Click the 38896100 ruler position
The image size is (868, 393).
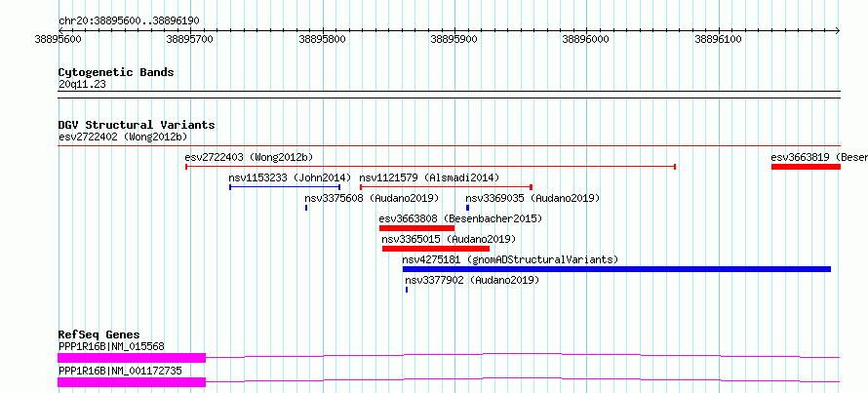tap(719, 39)
